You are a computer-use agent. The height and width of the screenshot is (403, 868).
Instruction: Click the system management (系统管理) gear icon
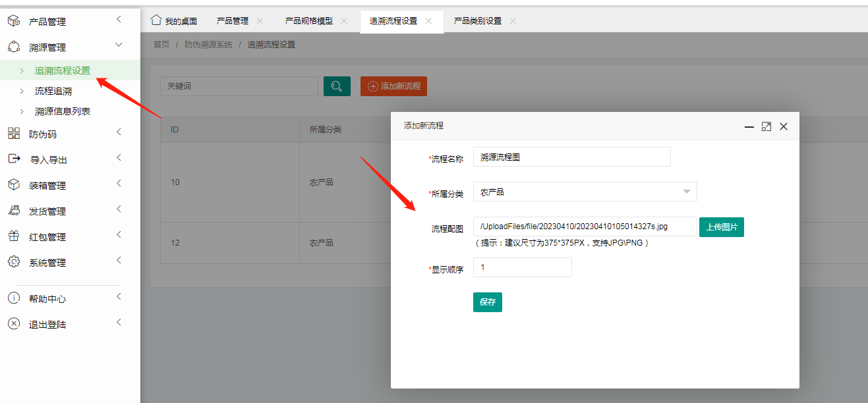tap(14, 262)
